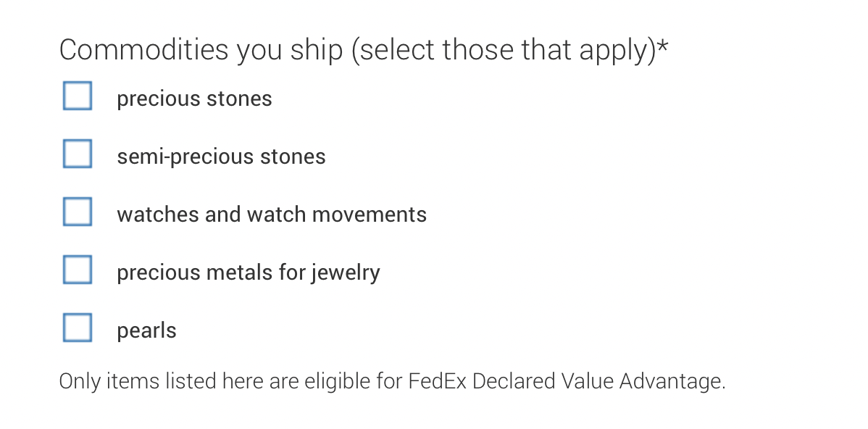
Task: Click the word "jewelry" in the option label
Action: click(346, 272)
